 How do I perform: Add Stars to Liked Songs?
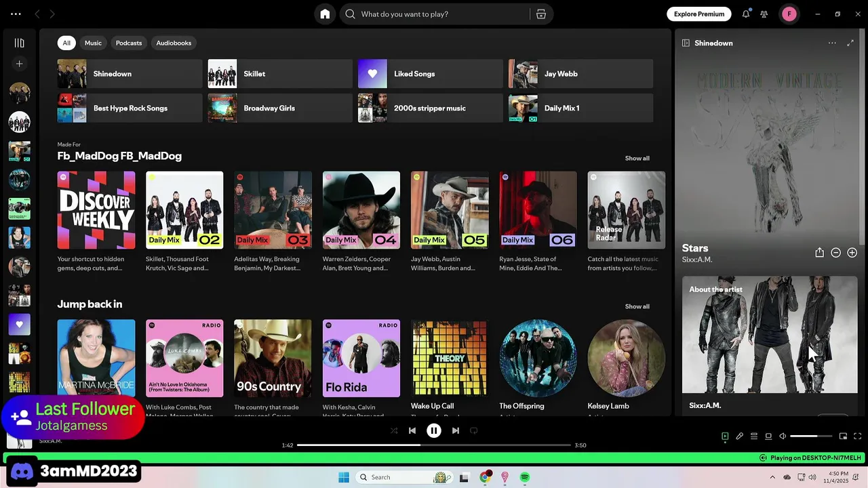(852, 253)
